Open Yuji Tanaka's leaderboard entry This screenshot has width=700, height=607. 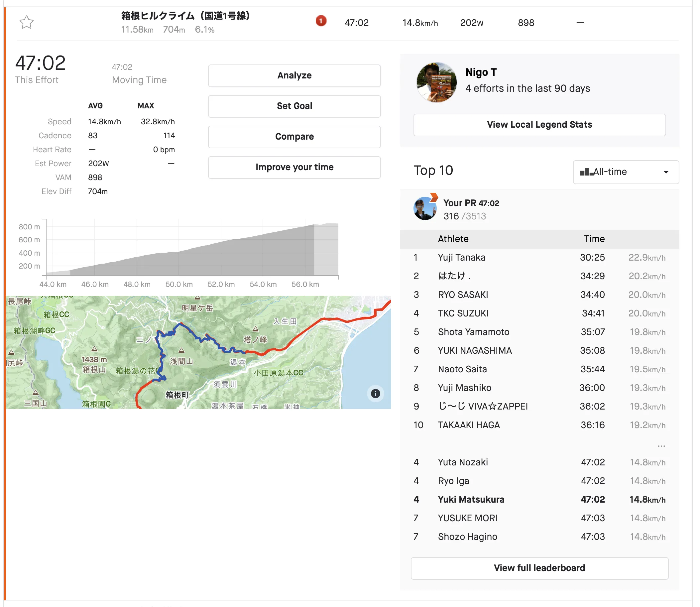point(461,257)
